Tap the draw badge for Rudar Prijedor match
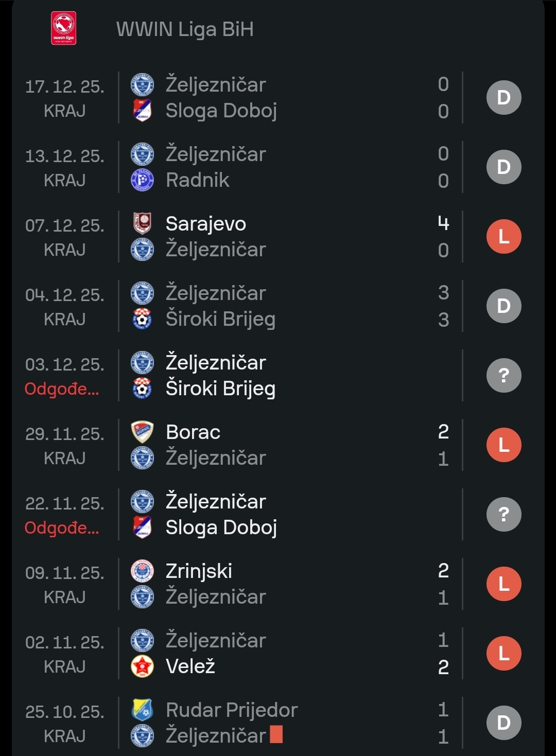This screenshot has width=556, height=756. pyautogui.click(x=503, y=723)
